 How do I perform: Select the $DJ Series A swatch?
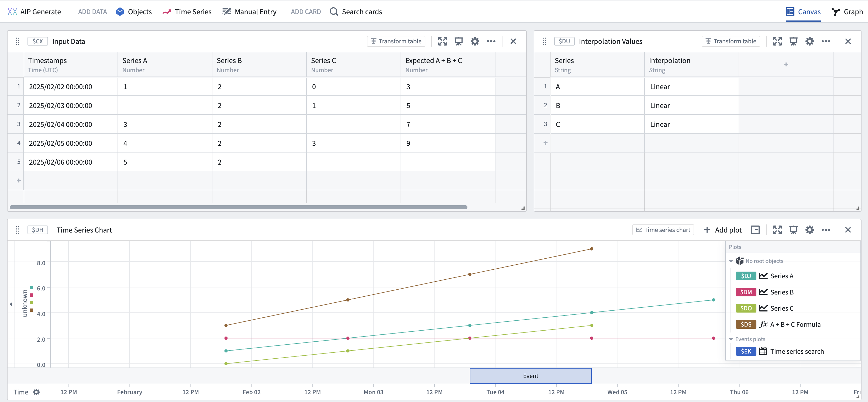(x=746, y=276)
